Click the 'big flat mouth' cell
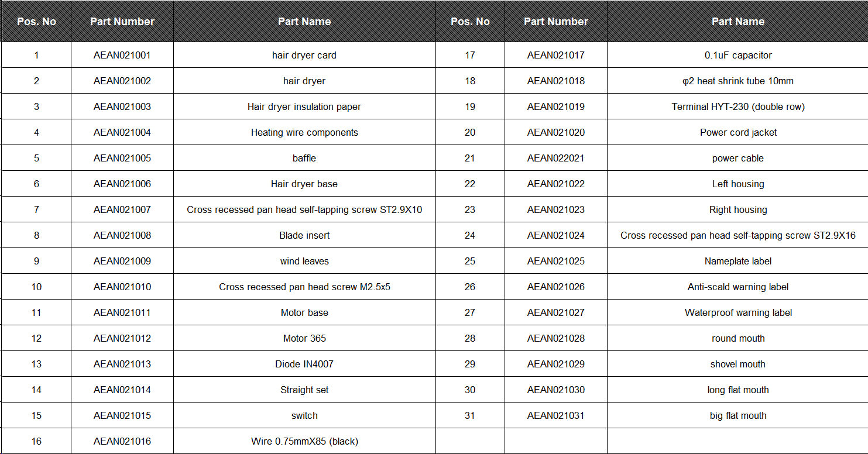Image resolution: width=868 pixels, height=454 pixels. [x=737, y=415]
